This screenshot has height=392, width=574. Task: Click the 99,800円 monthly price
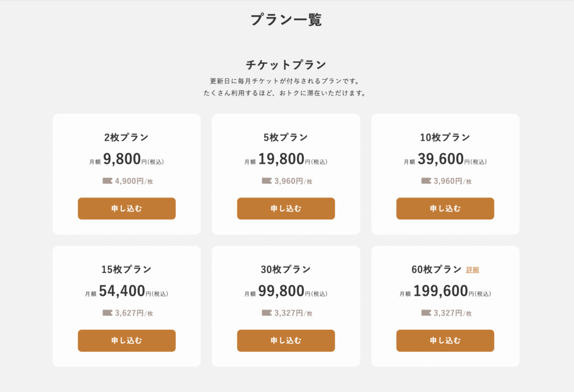click(281, 291)
